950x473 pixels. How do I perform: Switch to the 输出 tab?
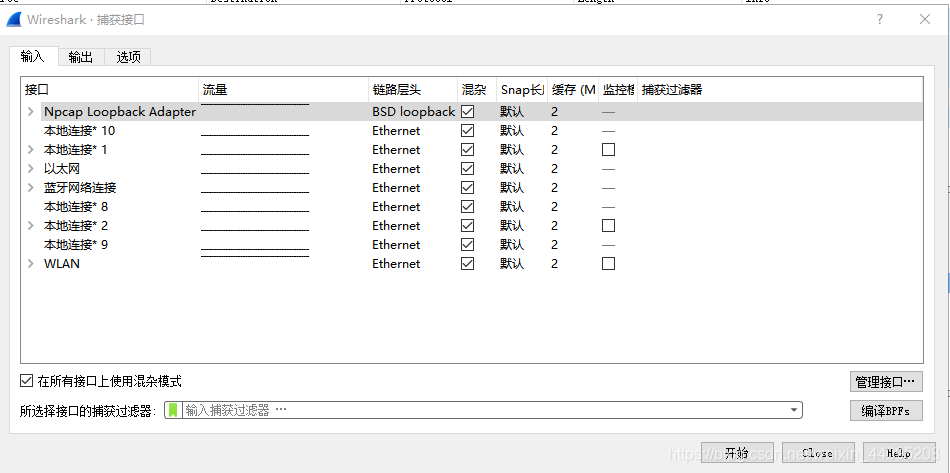tap(81, 58)
